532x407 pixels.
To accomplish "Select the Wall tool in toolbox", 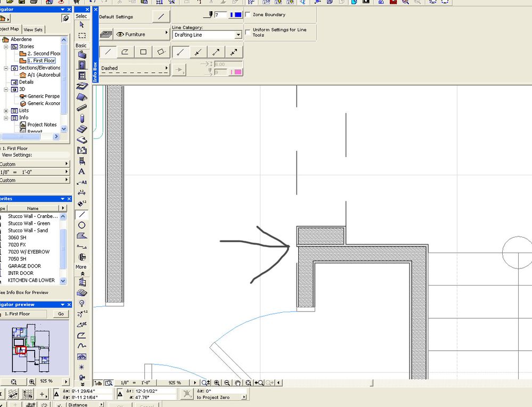I will tap(82, 54).
